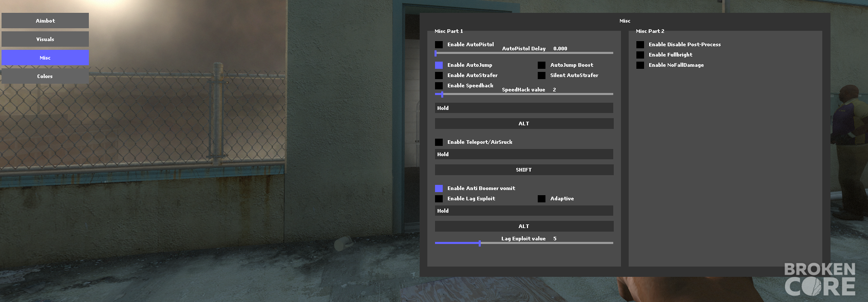Check Enable Disable Post-Process

[640, 45]
